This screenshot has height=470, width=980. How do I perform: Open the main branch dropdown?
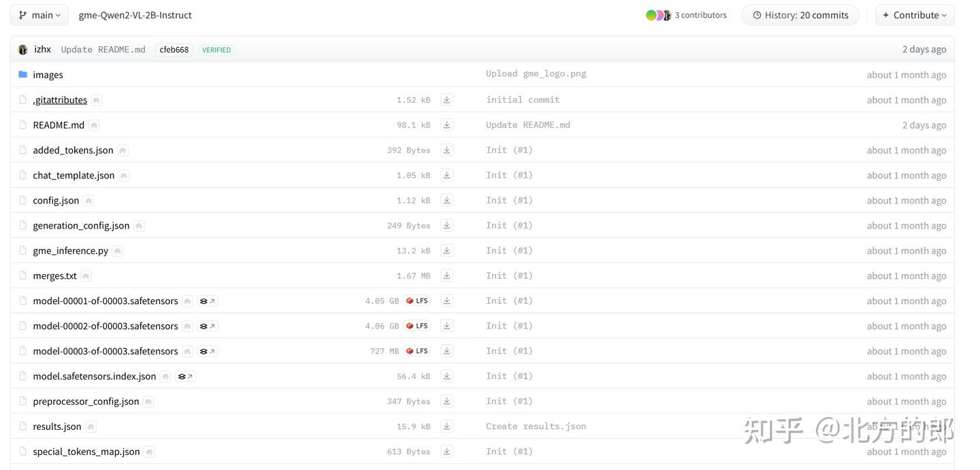click(39, 15)
